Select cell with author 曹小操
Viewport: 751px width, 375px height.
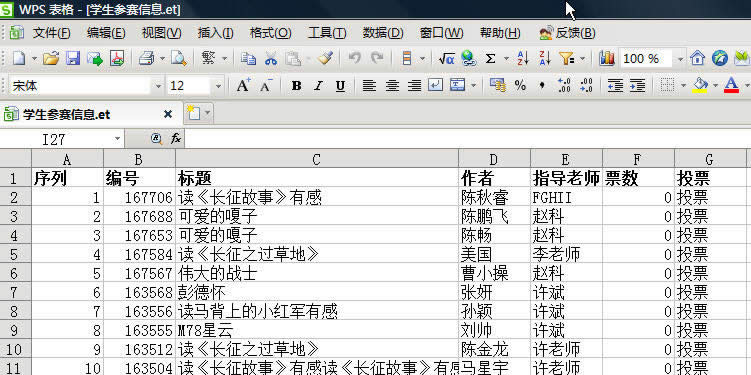(x=494, y=273)
